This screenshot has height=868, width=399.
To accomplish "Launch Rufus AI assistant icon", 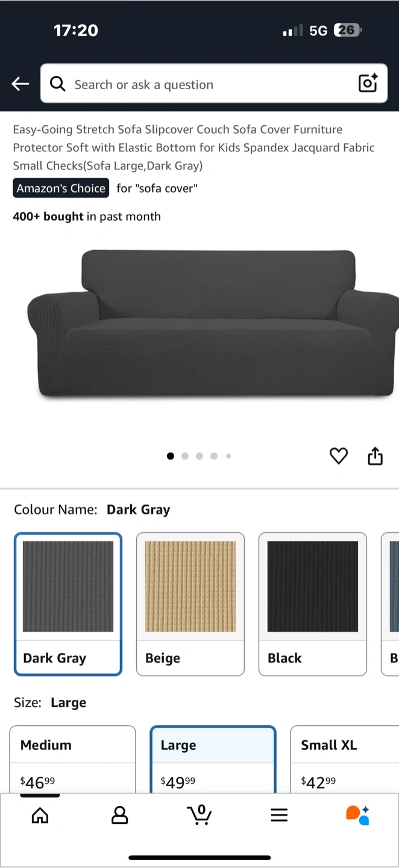I will coord(357,815).
